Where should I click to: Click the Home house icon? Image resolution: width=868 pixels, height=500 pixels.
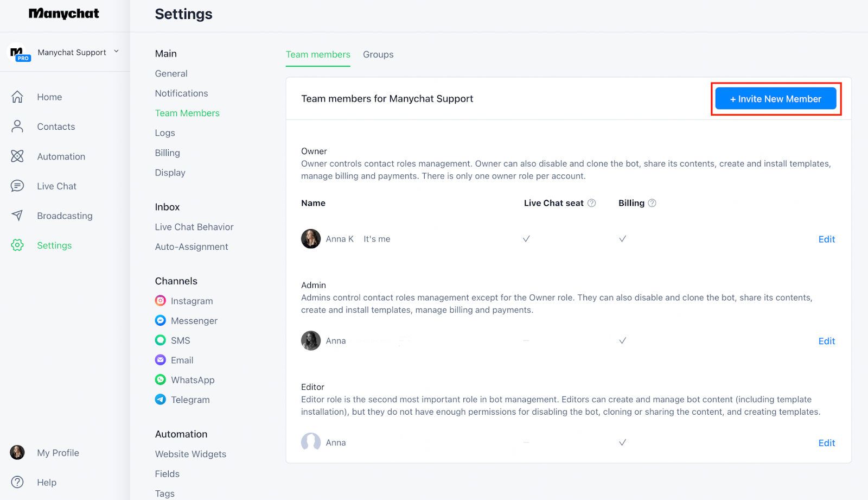[x=17, y=97]
